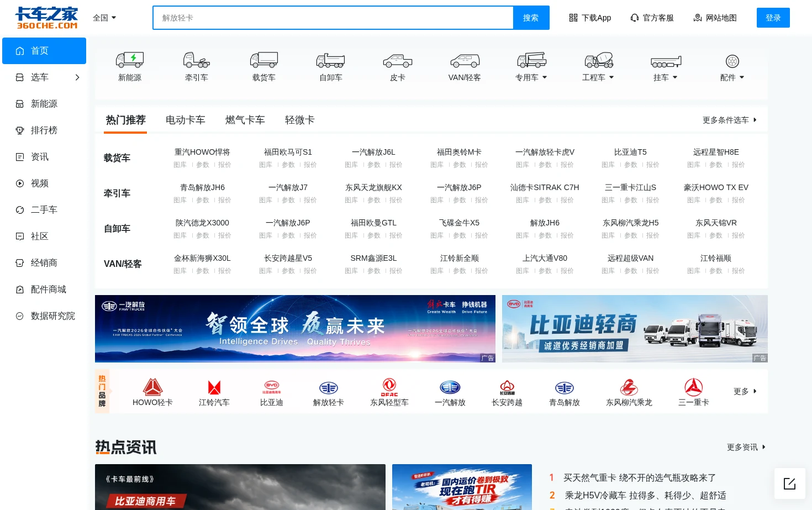The height and width of the screenshot is (510, 812).
Task: Open the 青岛解放 brand logo
Action: tap(565, 388)
